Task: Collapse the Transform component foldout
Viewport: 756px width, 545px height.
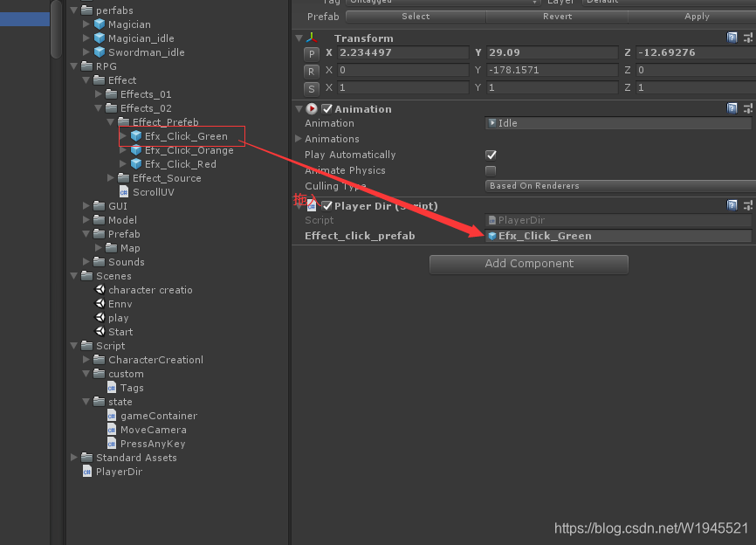Action: pyautogui.click(x=299, y=38)
